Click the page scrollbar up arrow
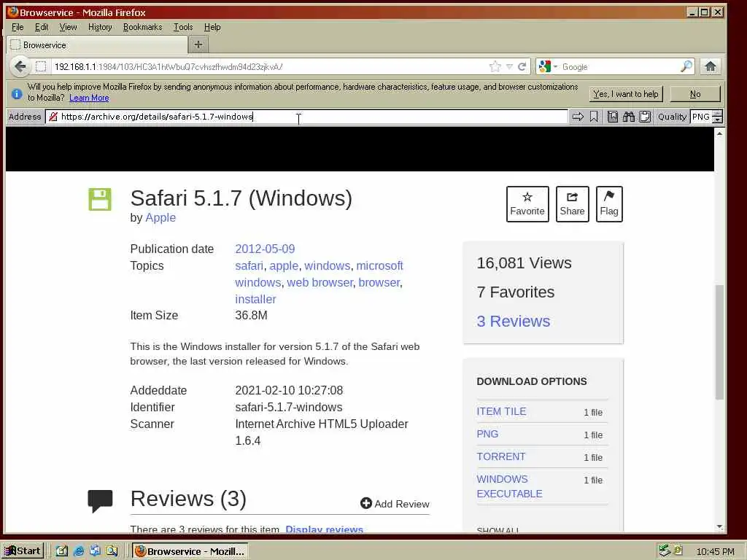 [x=719, y=134]
